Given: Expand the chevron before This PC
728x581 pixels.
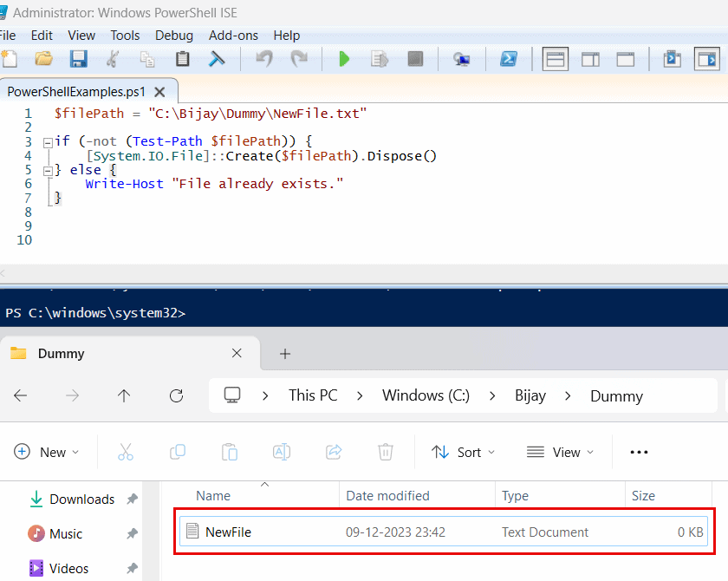Looking at the screenshot, I should point(265,395).
